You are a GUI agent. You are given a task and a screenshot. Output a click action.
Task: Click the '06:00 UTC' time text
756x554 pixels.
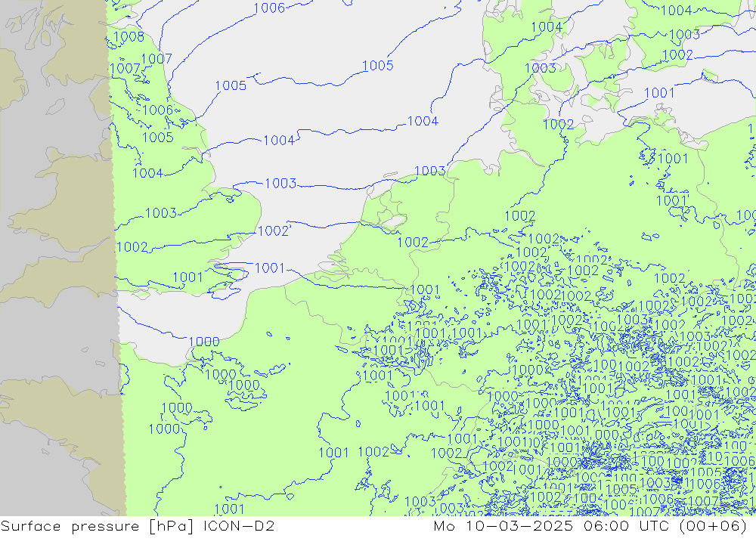626,525
